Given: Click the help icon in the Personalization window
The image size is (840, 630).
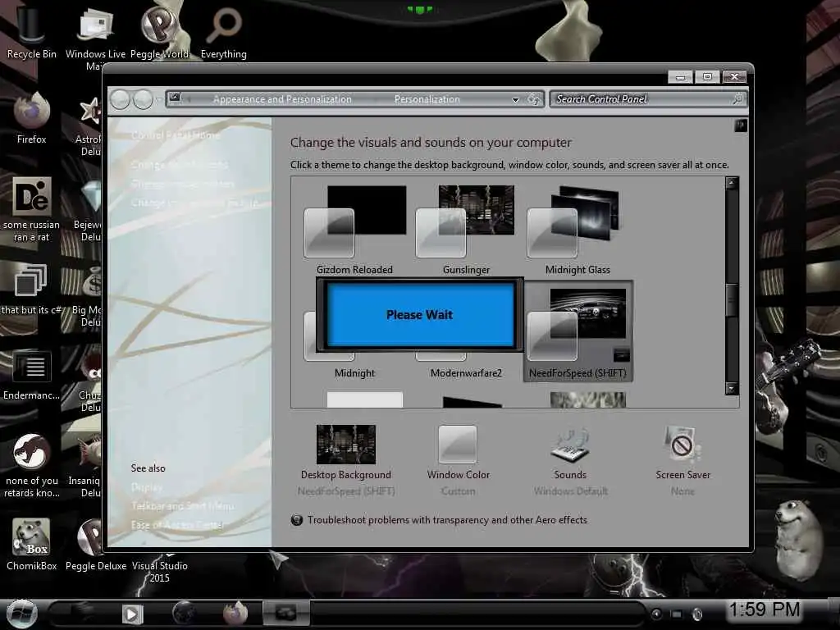Looking at the screenshot, I should tap(741, 126).
